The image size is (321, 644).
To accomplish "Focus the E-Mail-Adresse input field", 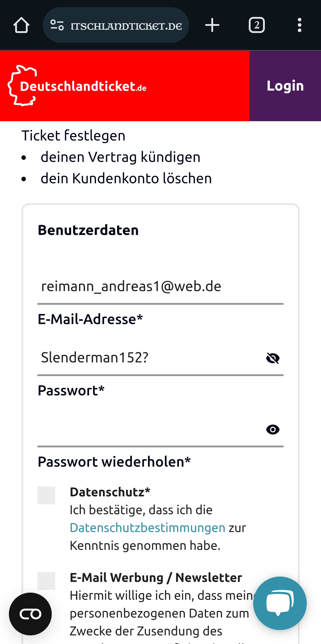I will 160,287.
